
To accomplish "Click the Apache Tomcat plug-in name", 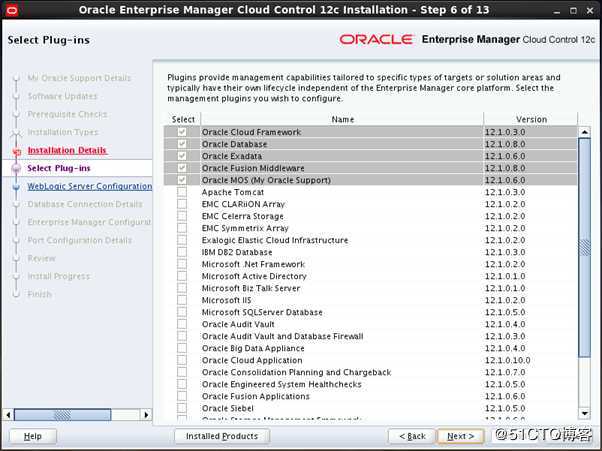I will click(233, 192).
